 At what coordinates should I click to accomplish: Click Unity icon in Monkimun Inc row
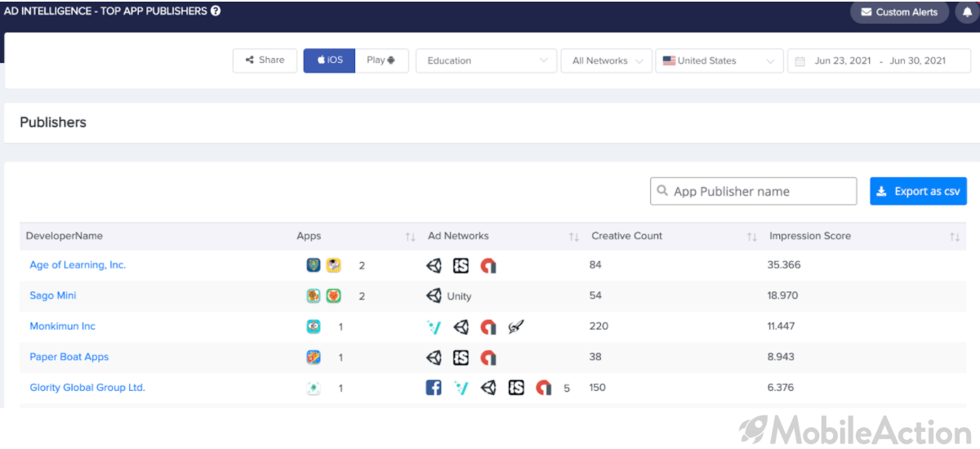pyautogui.click(x=461, y=327)
